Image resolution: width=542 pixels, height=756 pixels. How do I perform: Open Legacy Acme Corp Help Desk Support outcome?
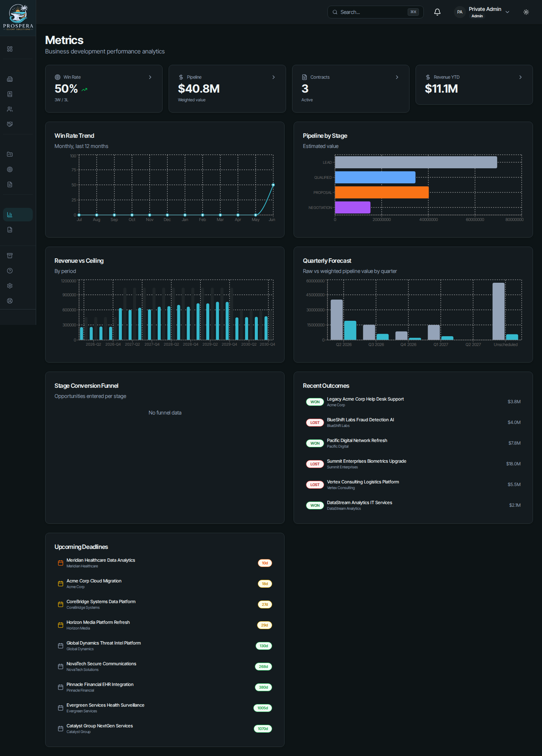[413, 402]
